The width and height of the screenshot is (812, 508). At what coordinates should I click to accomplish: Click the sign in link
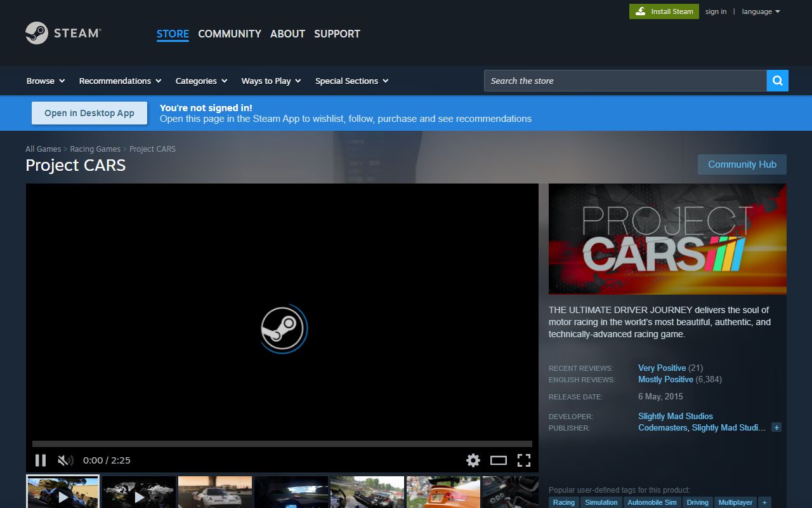(716, 11)
